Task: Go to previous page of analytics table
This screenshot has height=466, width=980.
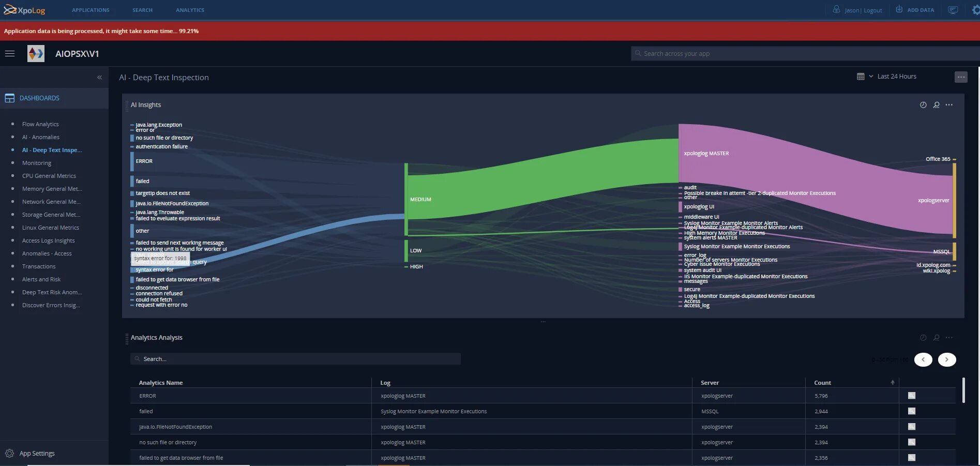Action: pos(923,359)
